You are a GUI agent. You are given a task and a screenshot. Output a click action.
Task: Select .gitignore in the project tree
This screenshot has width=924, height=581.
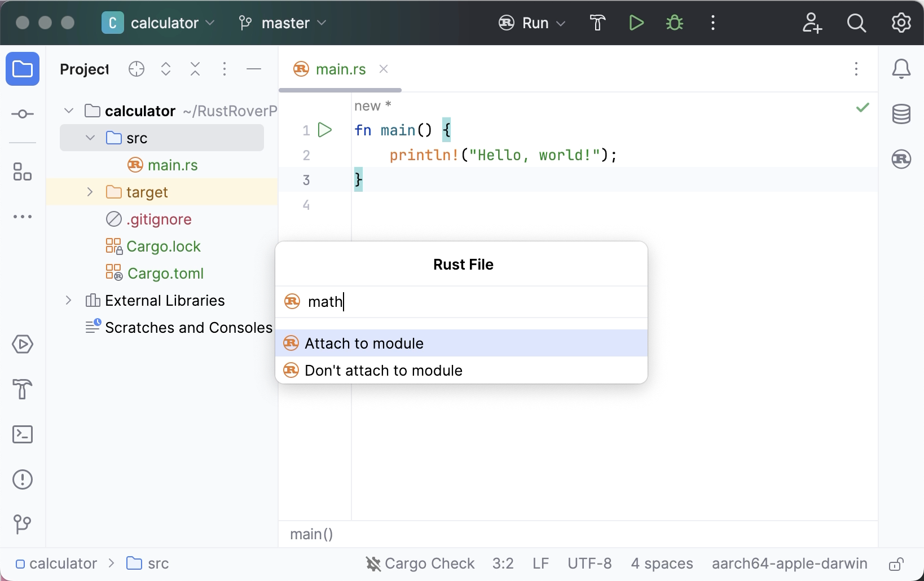pyautogui.click(x=159, y=219)
